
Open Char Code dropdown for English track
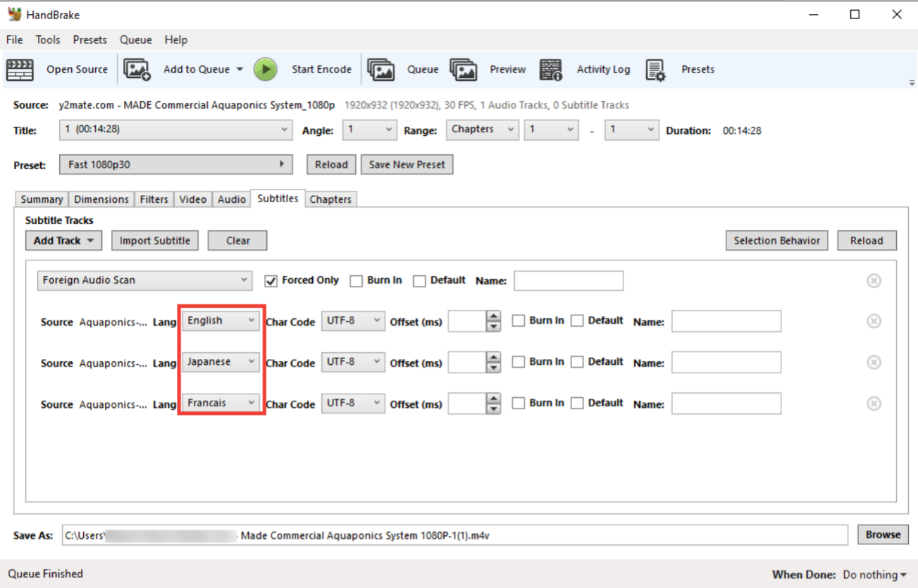pos(353,321)
